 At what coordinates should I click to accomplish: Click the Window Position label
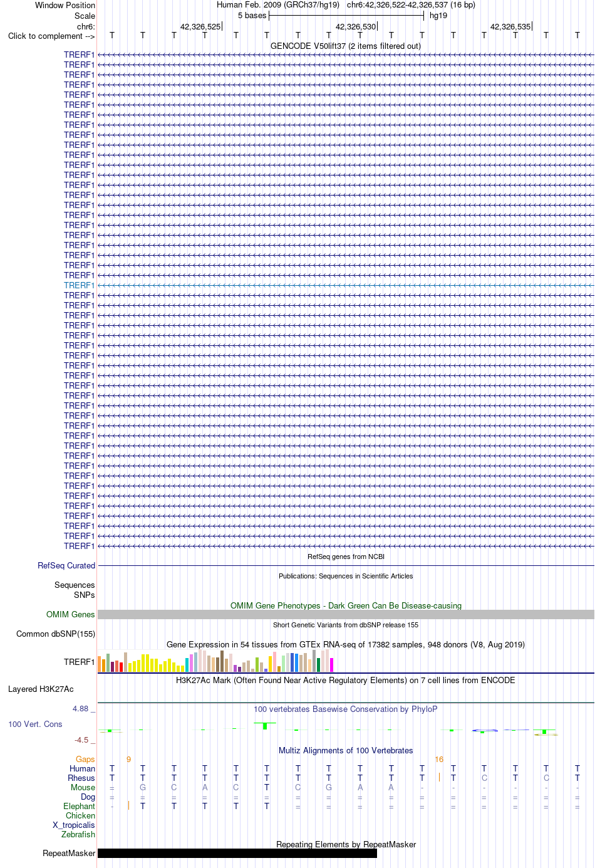pyautogui.click(x=65, y=5)
